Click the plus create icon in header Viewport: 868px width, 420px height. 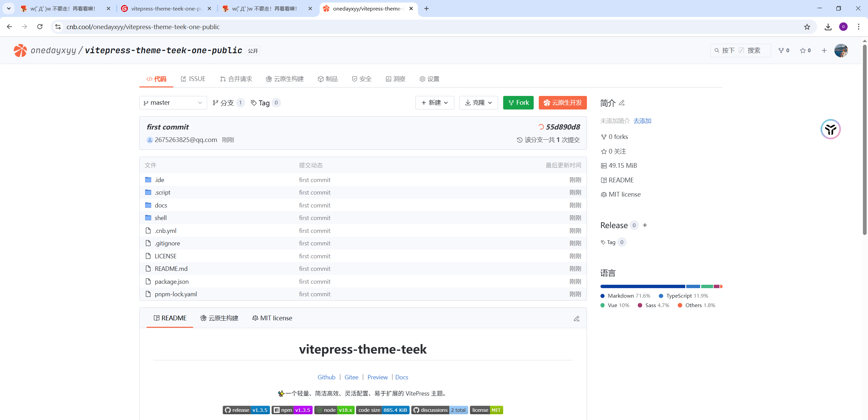point(824,51)
